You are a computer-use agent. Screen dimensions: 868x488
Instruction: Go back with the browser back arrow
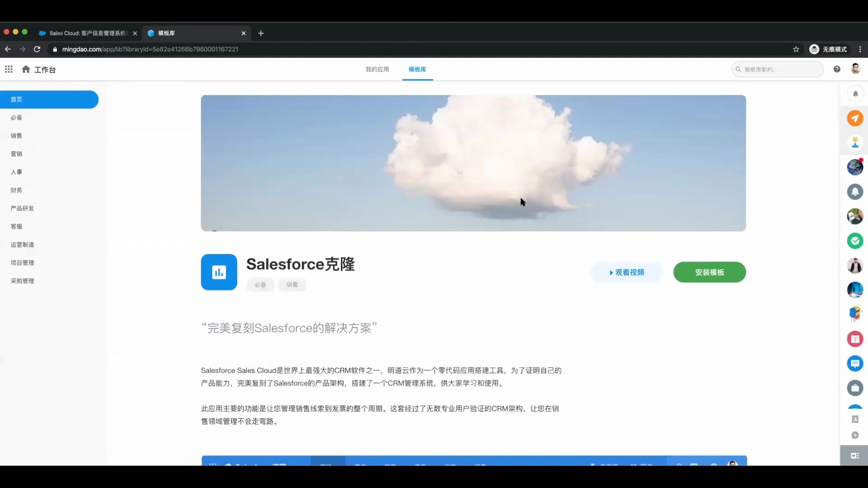click(8, 49)
